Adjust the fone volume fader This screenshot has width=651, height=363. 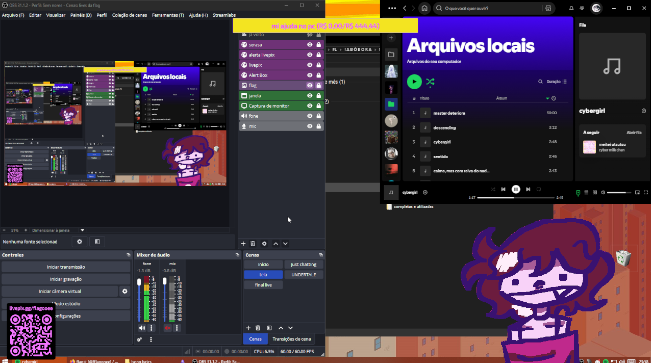pos(139,282)
